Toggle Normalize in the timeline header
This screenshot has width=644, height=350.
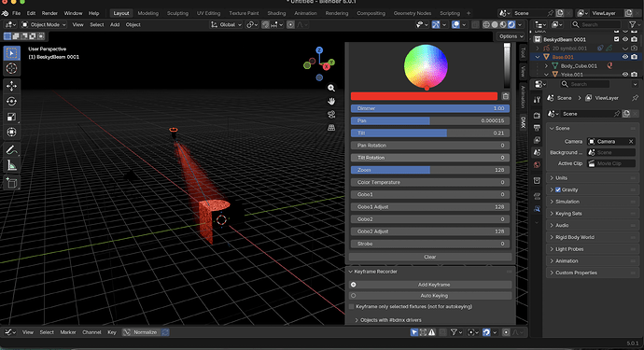[146, 332]
